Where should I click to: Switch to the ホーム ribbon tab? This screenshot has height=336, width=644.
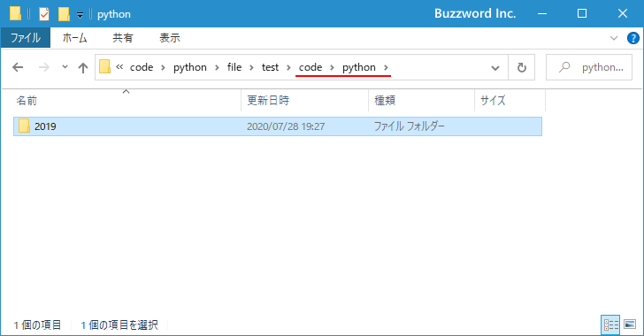point(74,38)
